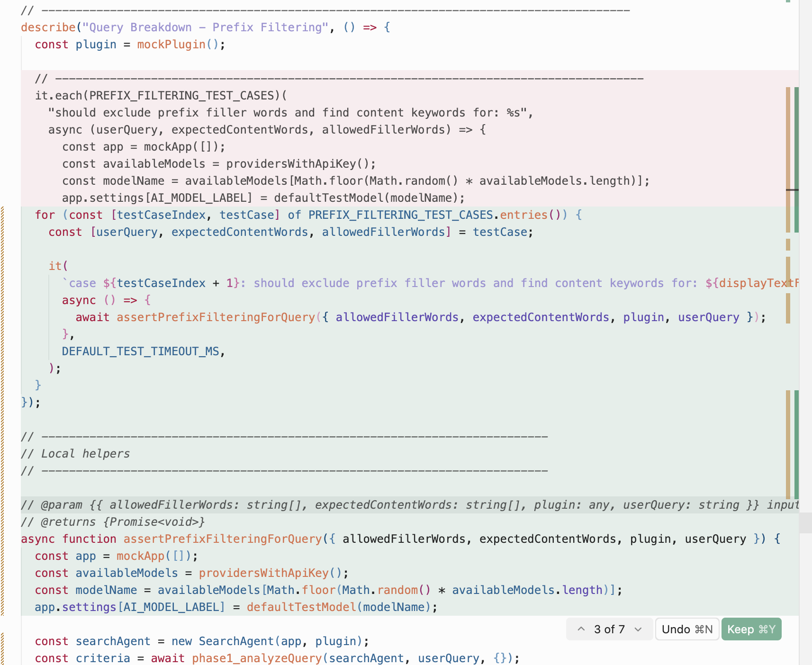The width and height of the screenshot is (812, 665).
Task: Click the Undo ⌘N button
Action: (x=687, y=629)
